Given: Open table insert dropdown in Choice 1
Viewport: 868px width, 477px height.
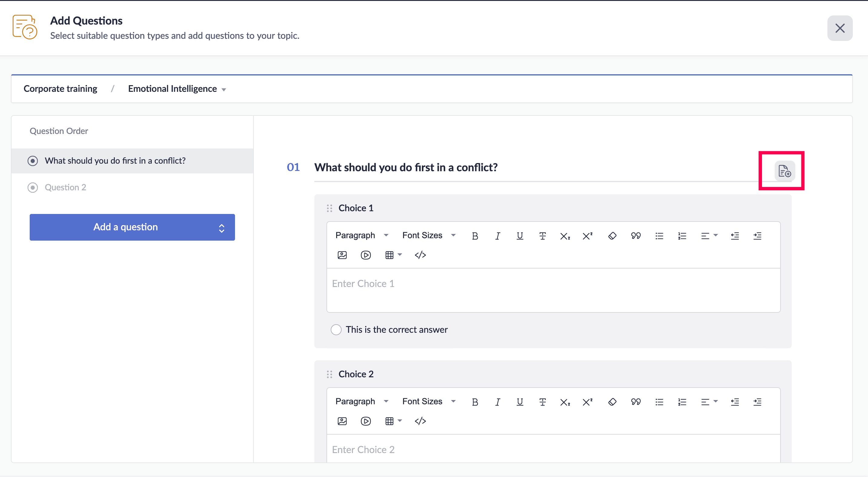Looking at the screenshot, I should pos(393,255).
